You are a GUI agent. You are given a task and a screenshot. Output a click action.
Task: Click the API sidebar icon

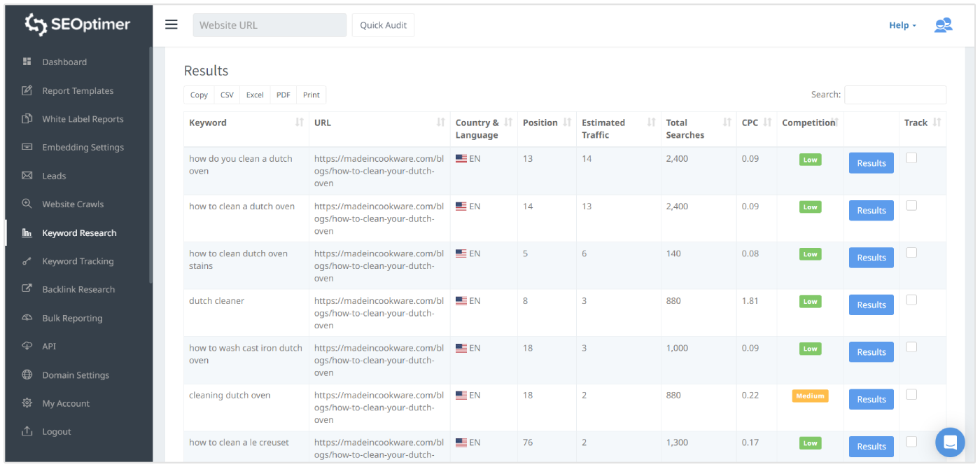[x=28, y=346]
